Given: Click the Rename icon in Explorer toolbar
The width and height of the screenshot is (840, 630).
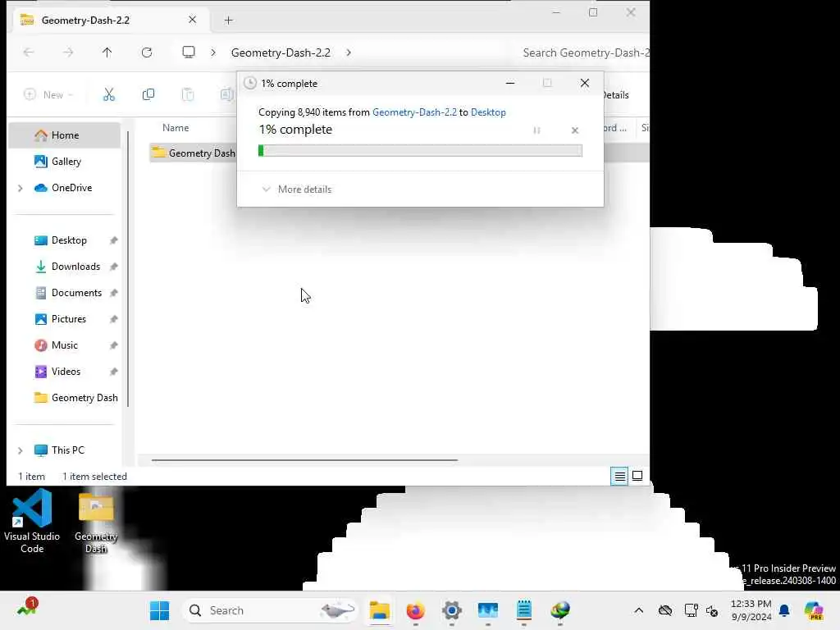Looking at the screenshot, I should point(226,95).
